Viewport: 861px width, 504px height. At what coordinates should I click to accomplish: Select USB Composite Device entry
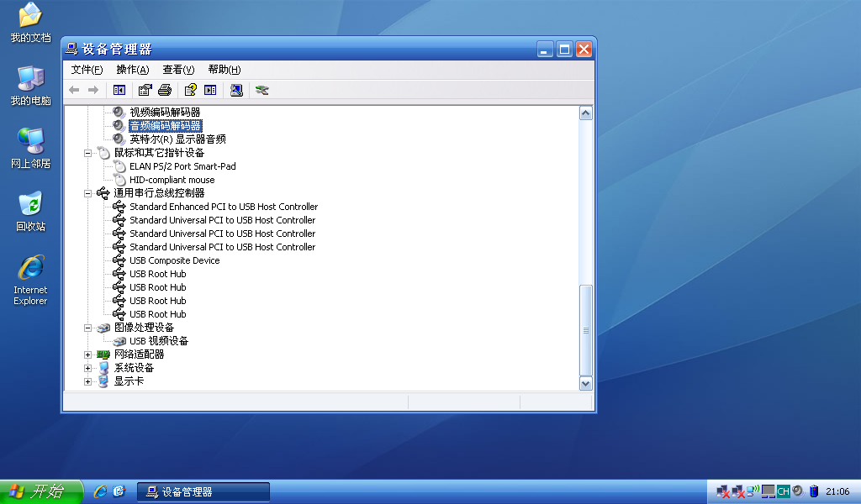(x=174, y=260)
